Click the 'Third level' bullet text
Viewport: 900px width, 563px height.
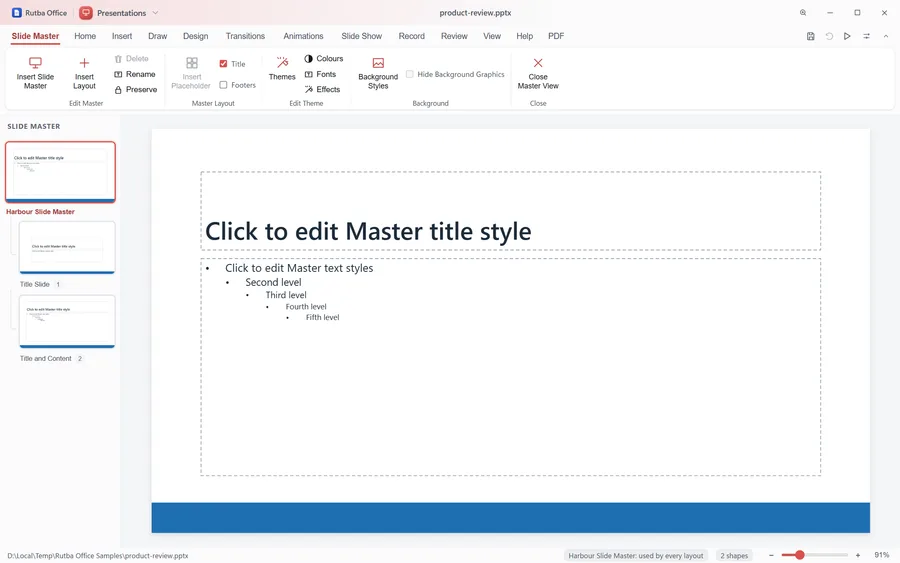[x=286, y=295]
